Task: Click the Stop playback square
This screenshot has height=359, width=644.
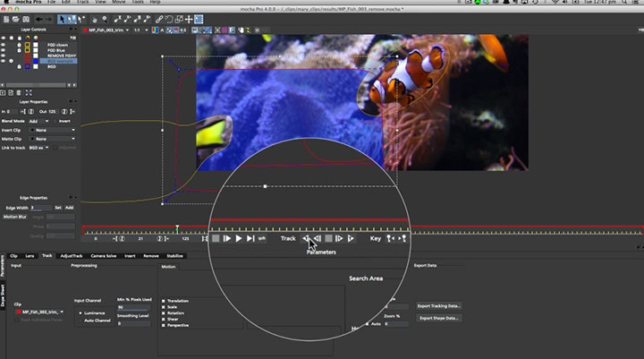Action: tap(216, 238)
